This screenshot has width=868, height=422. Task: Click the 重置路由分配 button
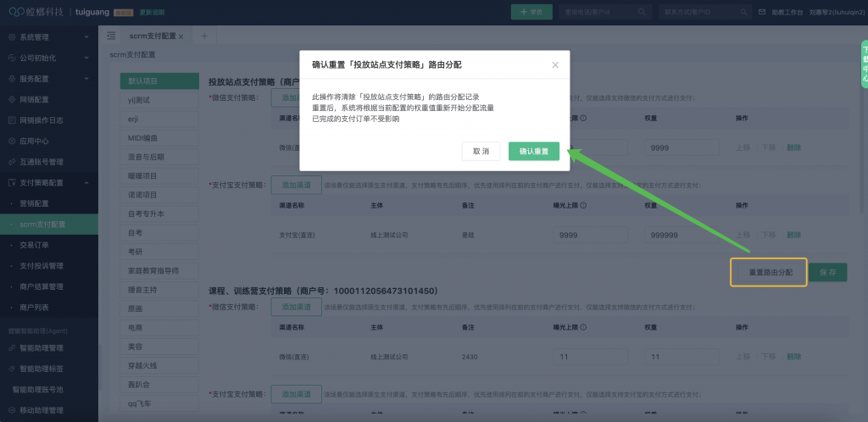(x=770, y=273)
